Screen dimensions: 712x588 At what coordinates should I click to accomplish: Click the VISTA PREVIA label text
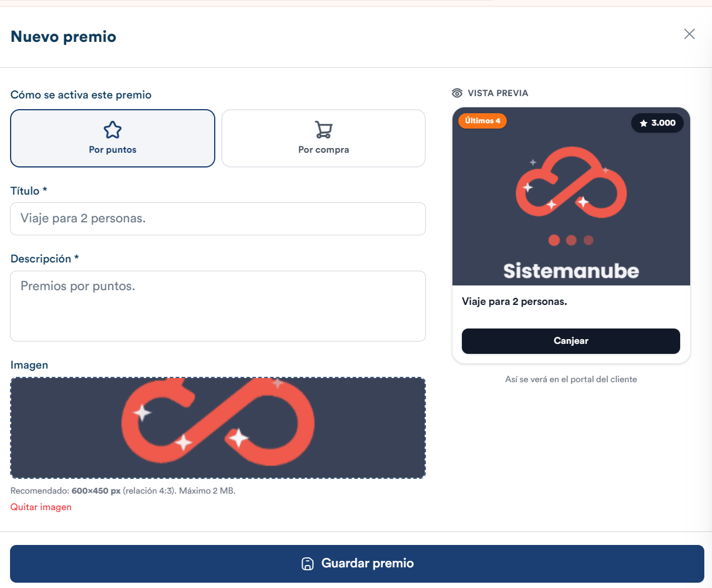click(x=498, y=93)
